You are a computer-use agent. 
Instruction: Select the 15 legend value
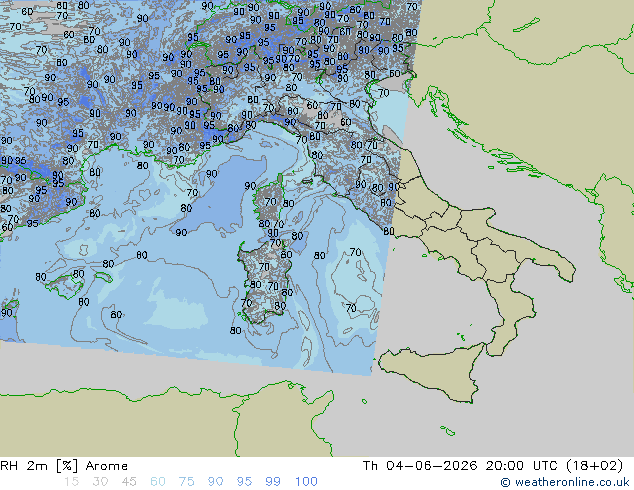click(71, 482)
